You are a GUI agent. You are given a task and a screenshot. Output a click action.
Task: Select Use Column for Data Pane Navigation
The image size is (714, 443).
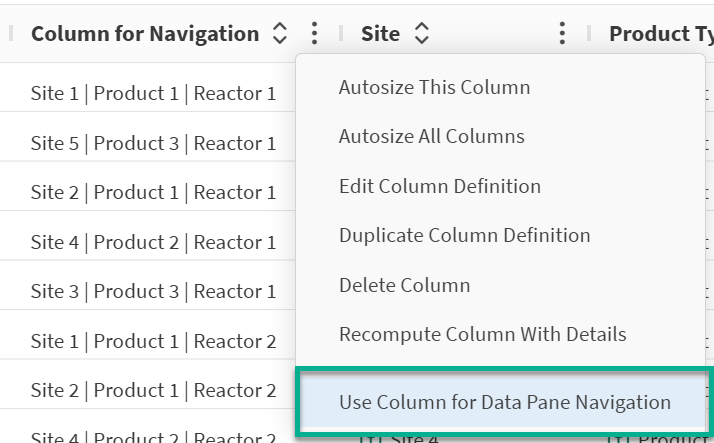click(x=504, y=402)
